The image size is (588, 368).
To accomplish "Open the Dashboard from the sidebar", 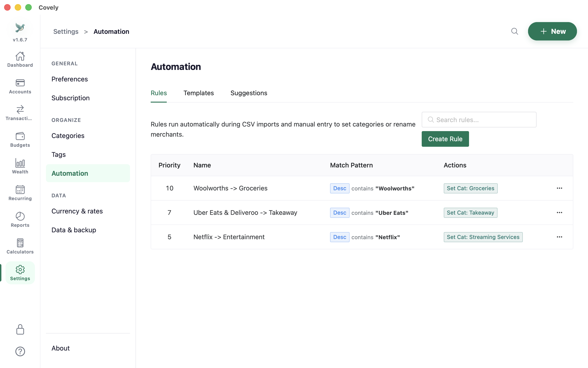I will click(x=20, y=59).
